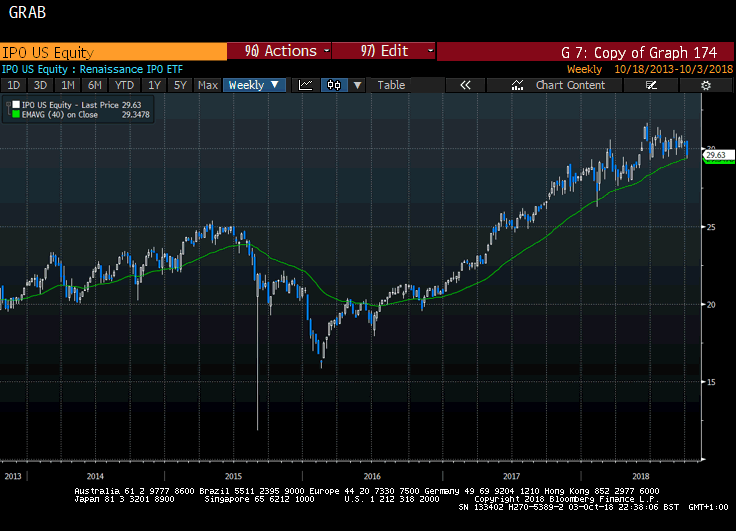The width and height of the screenshot is (736, 531).
Task: Click the date range 10/18/2013-10/3/2018
Action: (674, 69)
